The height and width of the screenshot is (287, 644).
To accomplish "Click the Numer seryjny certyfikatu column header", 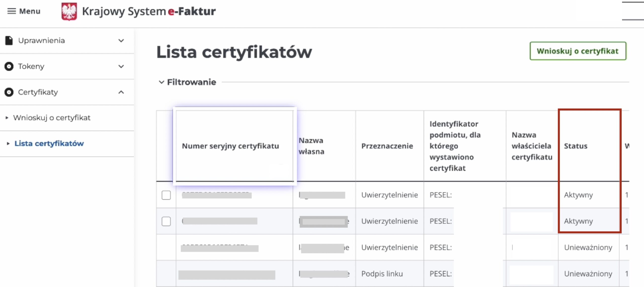I will point(230,146).
